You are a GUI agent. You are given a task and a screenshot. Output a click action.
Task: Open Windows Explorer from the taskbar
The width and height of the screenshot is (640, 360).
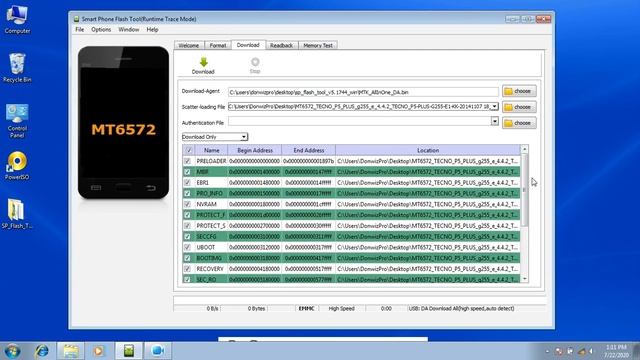coord(71,351)
